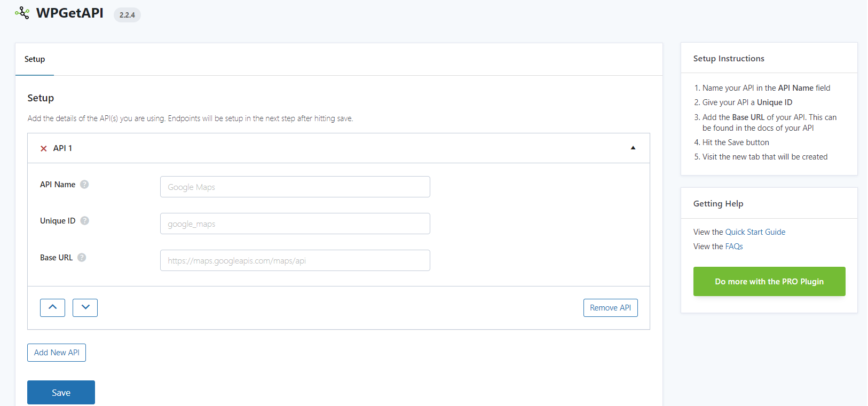Move API 1 up with the up arrow
The image size is (868, 406).
click(x=52, y=308)
